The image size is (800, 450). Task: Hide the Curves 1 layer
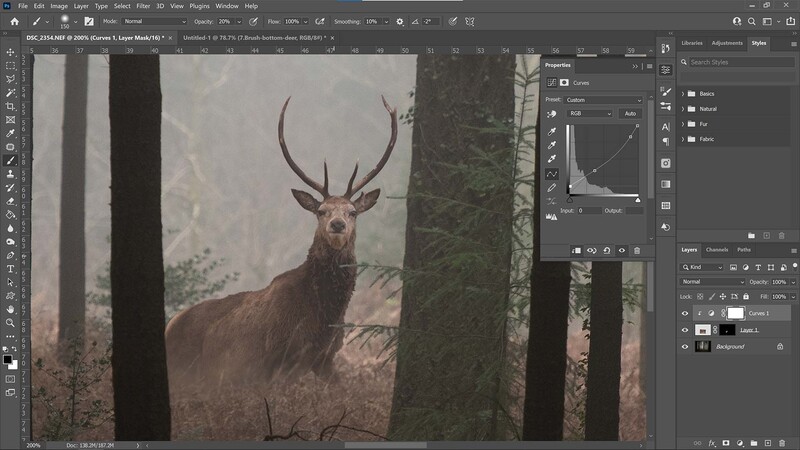tap(685, 313)
